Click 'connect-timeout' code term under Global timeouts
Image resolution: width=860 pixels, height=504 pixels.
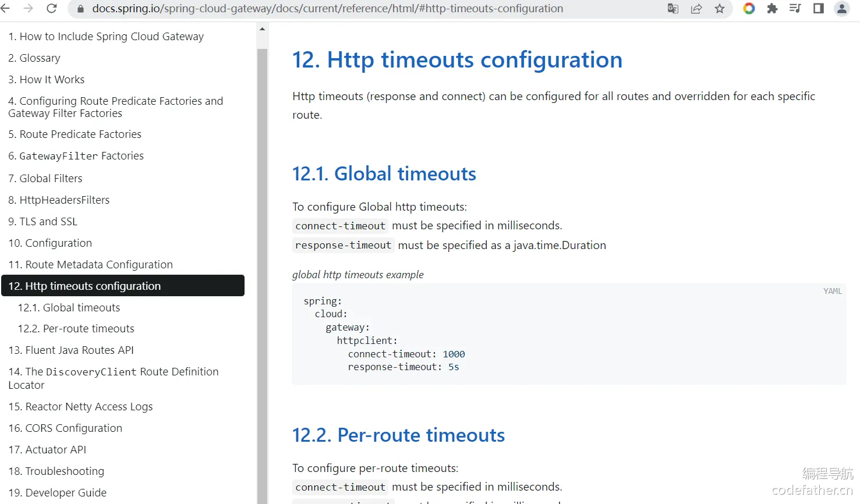point(340,226)
